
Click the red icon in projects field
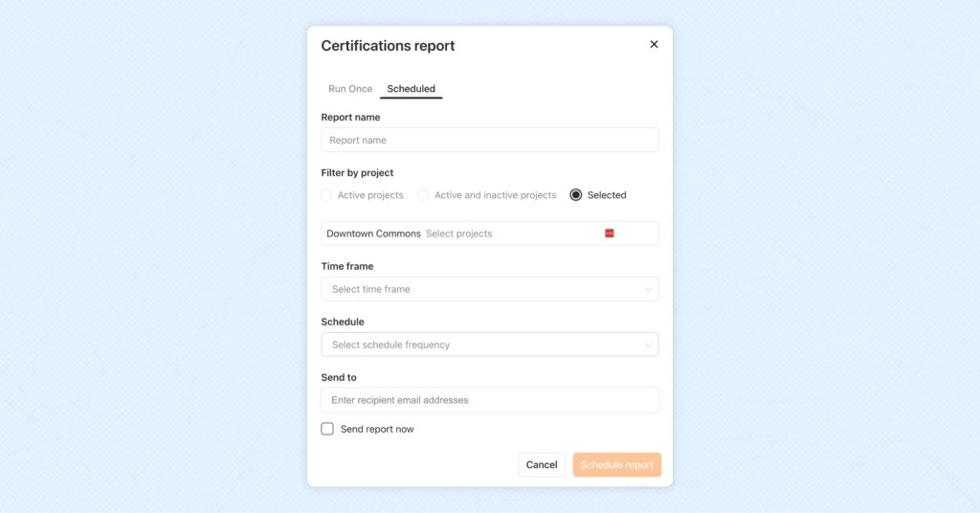click(x=610, y=234)
